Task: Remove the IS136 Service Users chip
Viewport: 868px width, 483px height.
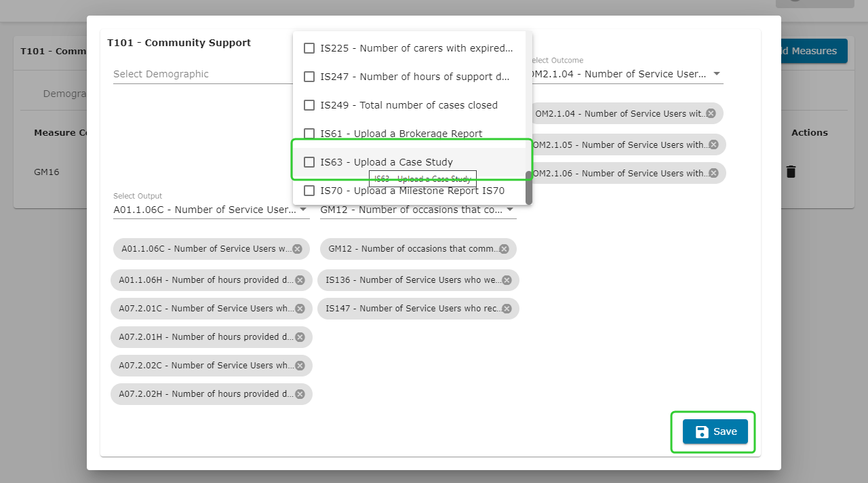Action: pyautogui.click(x=507, y=280)
